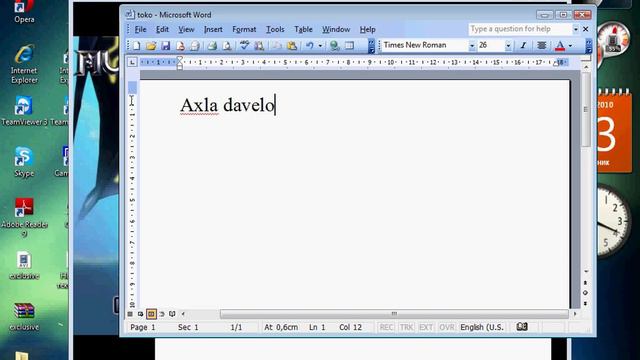This screenshot has width=640, height=360.
Task: Insert a hyperlink using the globe icon
Action: click(335, 46)
